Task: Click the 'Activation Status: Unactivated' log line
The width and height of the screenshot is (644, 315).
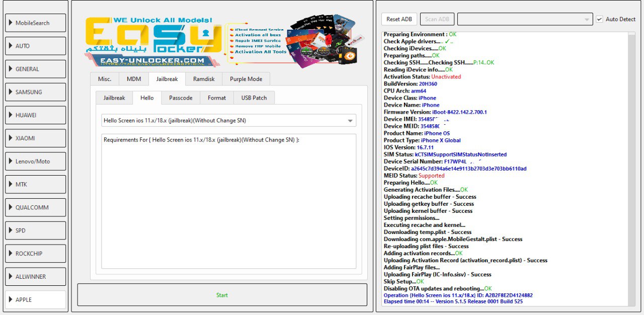Action: coord(422,77)
